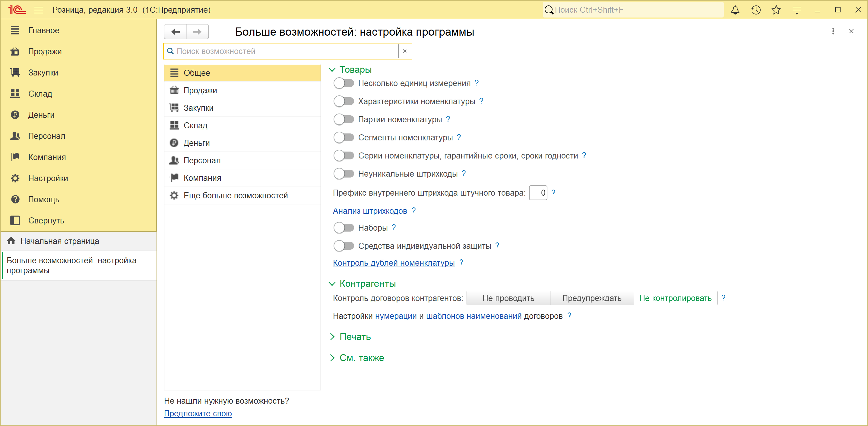Screen dimensions: 868x426
Task: Expand the См. также section
Action: (x=332, y=358)
